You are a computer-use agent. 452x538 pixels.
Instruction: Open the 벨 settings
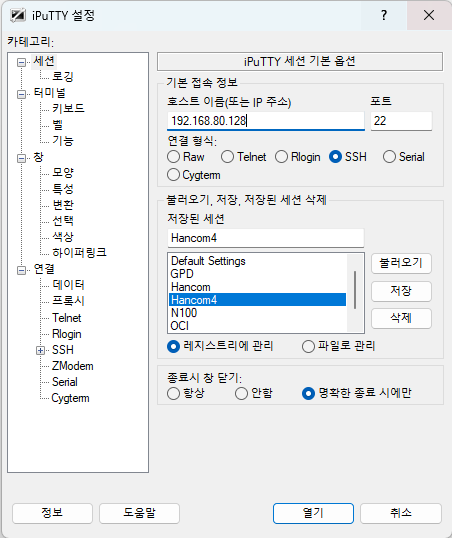(x=58, y=125)
